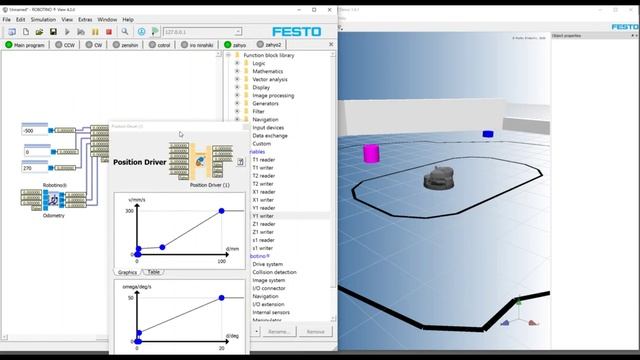Switch to the CCW subprogram tab
The image size is (640, 360).
pyautogui.click(x=65, y=45)
